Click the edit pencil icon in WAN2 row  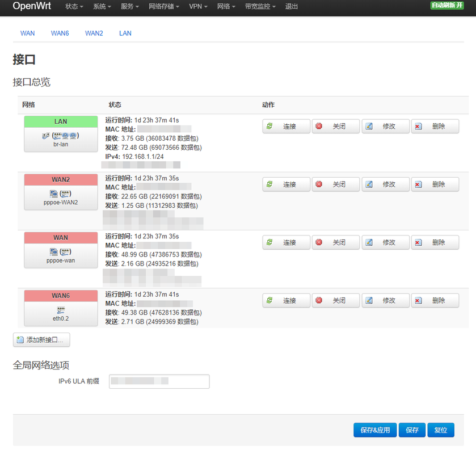(369, 184)
